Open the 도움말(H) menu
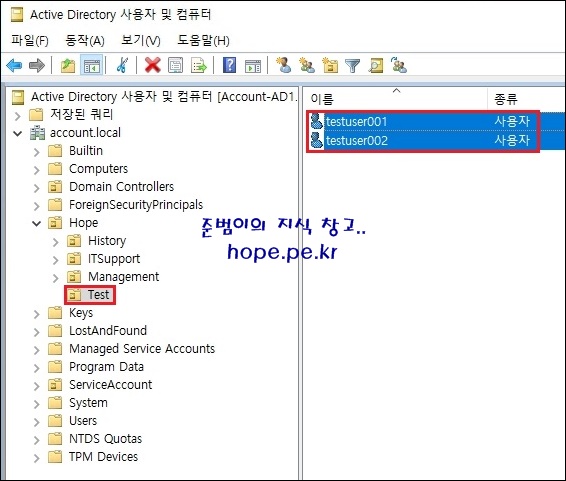This screenshot has height=481, width=566. point(203,40)
